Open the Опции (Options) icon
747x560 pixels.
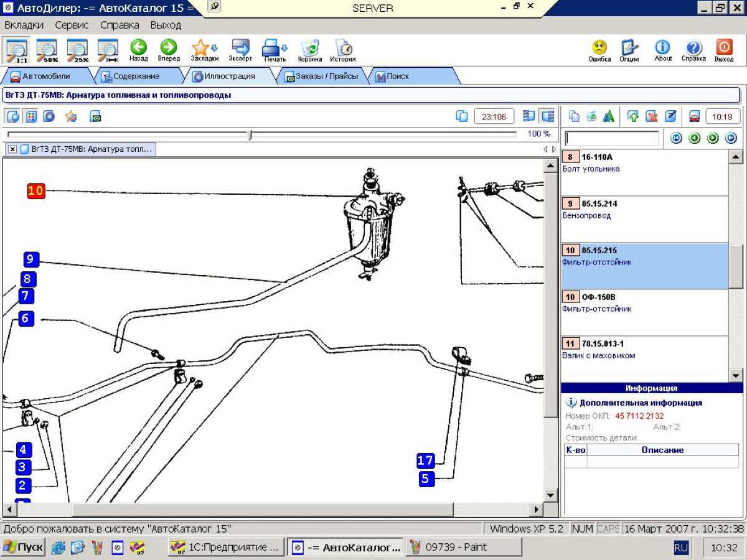tap(629, 50)
